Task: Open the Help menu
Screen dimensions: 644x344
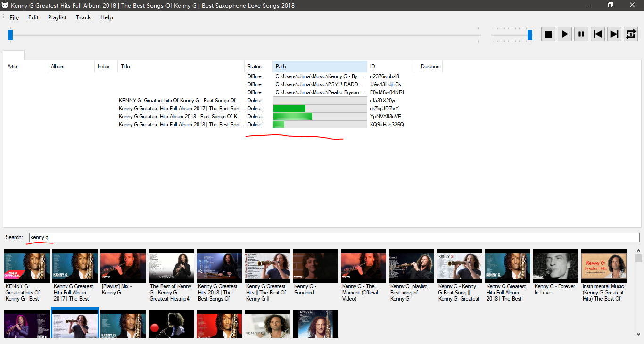Action: [x=107, y=17]
